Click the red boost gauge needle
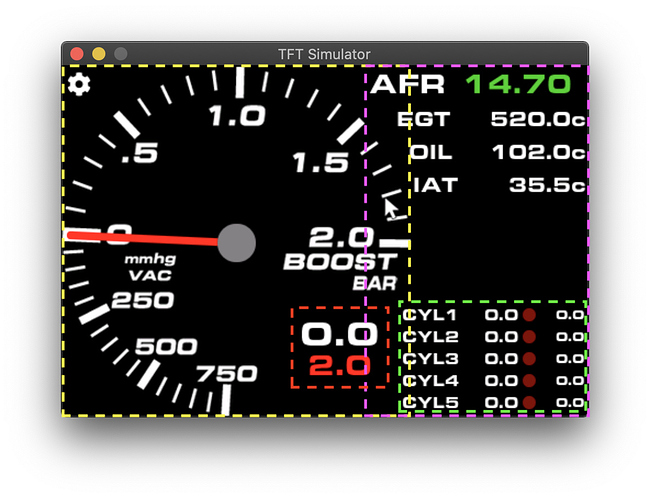Image resolution: width=650 pixels, height=498 pixels. pyautogui.click(x=143, y=238)
